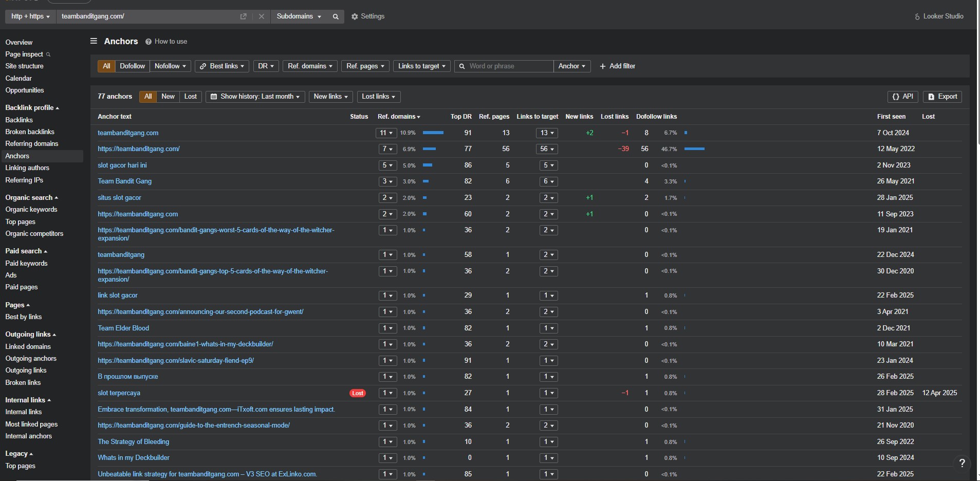Select the Dofollow link type filter
Screen dimensions: 980x481
point(132,66)
